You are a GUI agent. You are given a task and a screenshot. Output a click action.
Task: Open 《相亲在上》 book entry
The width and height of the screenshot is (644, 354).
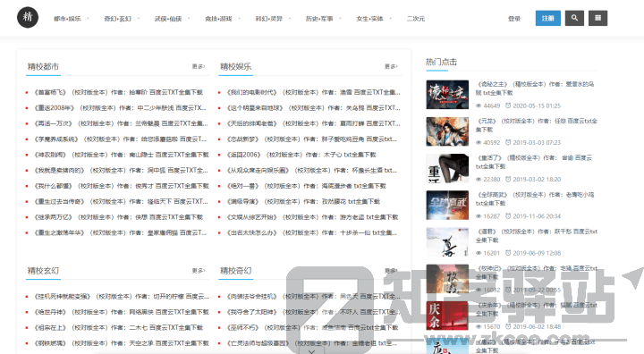tap(118, 328)
